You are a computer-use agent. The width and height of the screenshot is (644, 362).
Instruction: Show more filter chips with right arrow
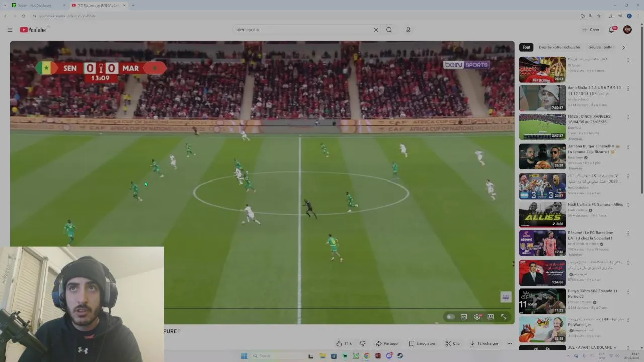click(623, 47)
